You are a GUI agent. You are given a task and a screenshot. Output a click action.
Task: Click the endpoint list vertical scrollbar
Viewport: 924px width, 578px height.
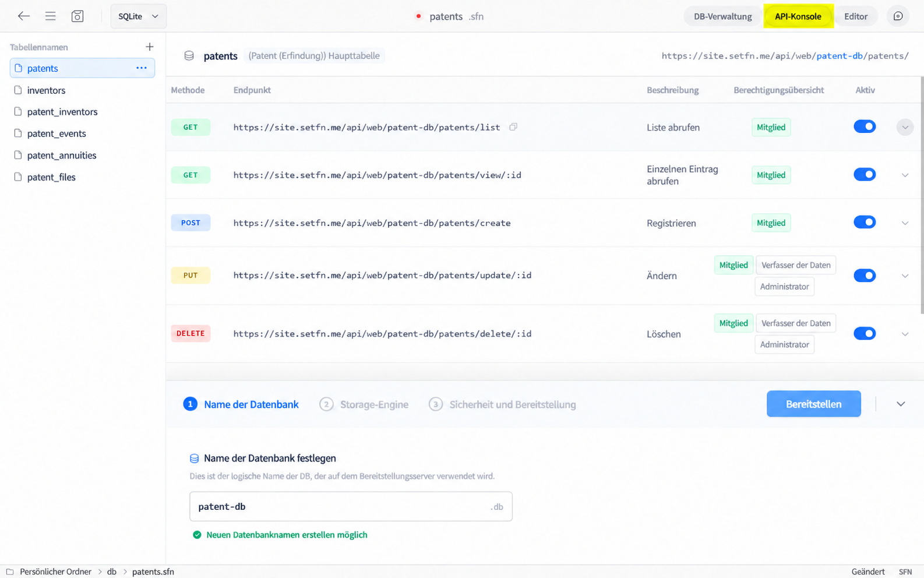922,195
